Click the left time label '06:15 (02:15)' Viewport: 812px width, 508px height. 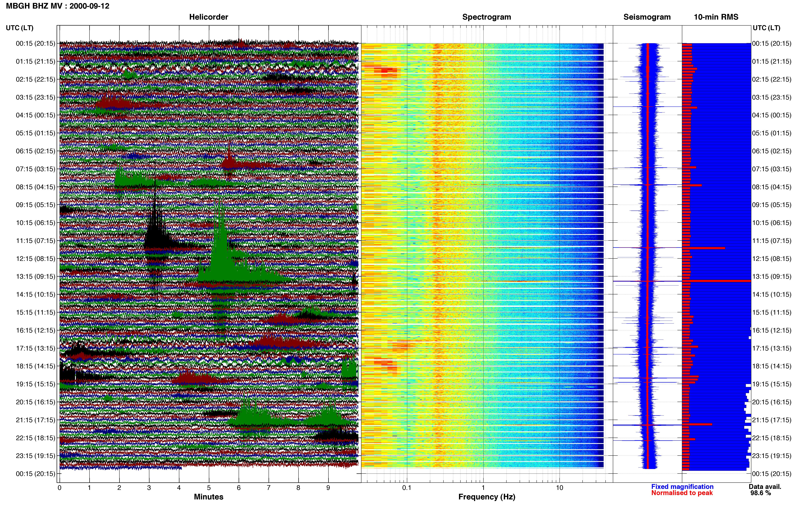click(x=36, y=151)
